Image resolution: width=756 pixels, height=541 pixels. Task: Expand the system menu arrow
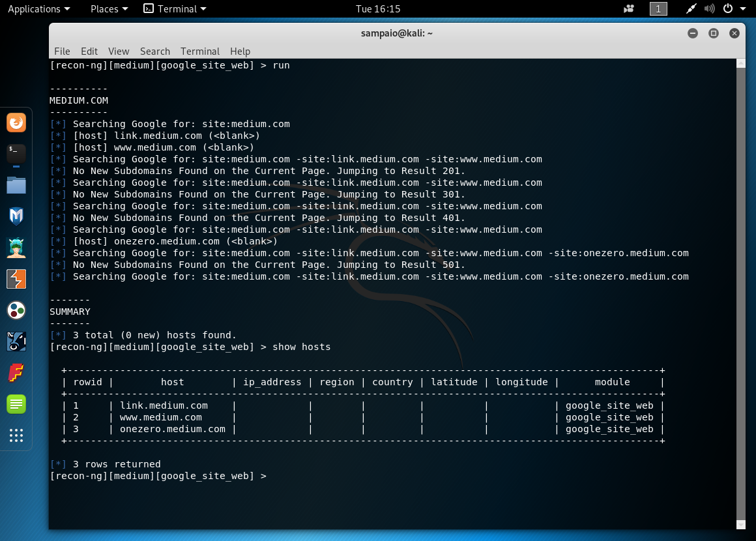pos(743,8)
